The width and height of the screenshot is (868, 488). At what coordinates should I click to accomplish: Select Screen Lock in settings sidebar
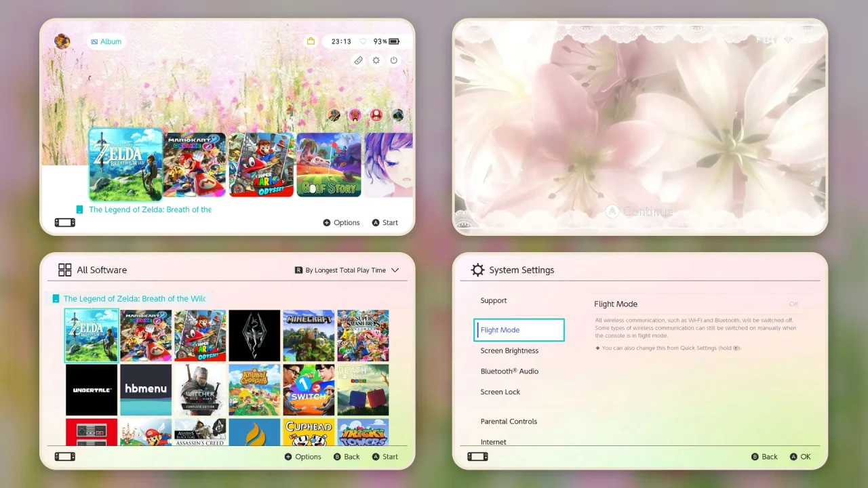500,392
